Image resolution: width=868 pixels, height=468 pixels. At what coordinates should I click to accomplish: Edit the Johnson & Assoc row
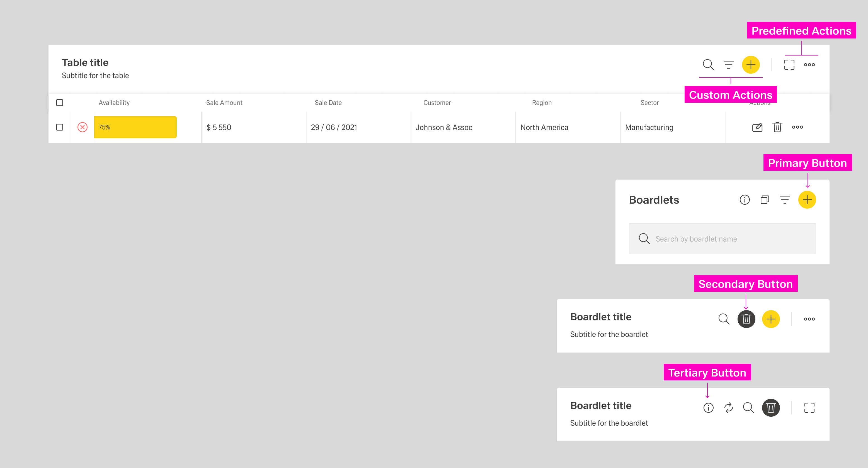coord(757,127)
